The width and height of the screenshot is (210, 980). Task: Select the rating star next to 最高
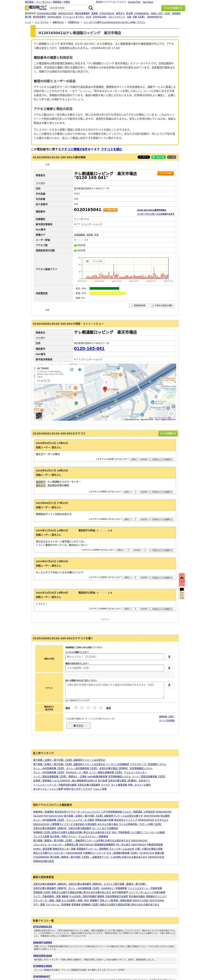(101, 708)
